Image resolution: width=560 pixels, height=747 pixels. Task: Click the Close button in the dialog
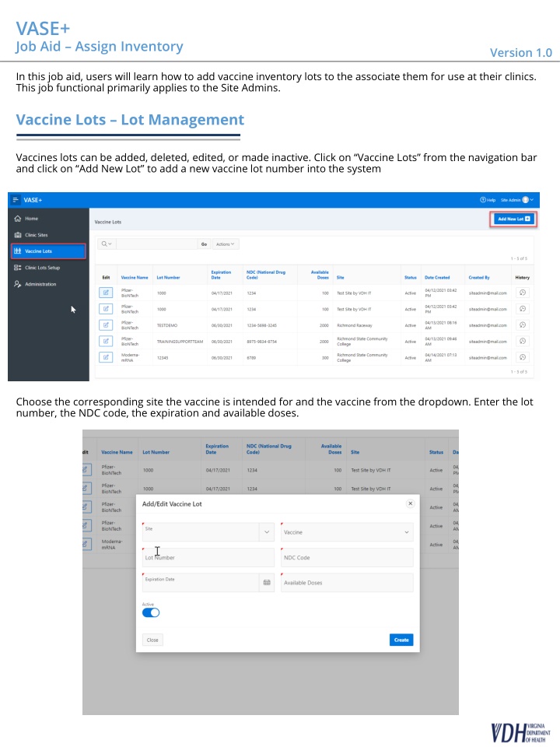point(152,640)
